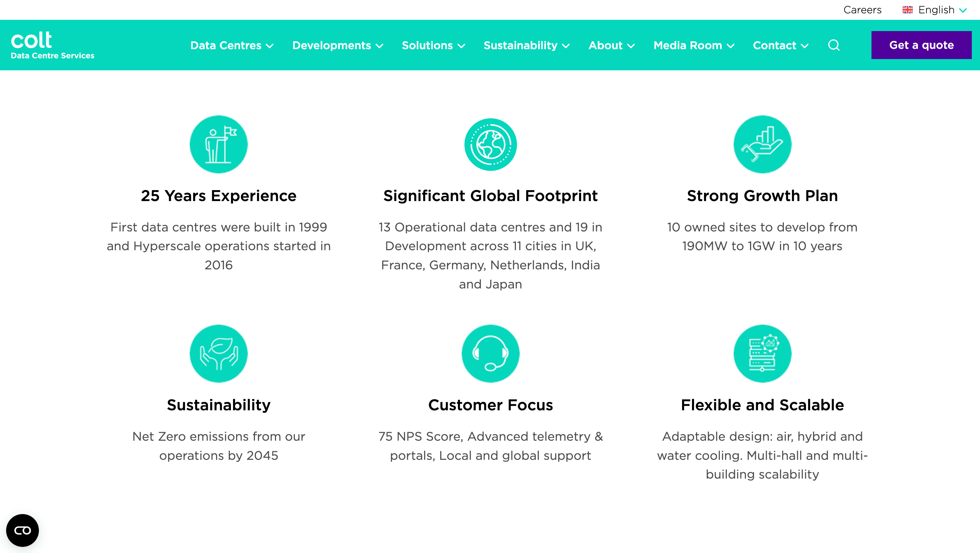
Task: Expand the Developments dropdown menu
Action: (337, 45)
